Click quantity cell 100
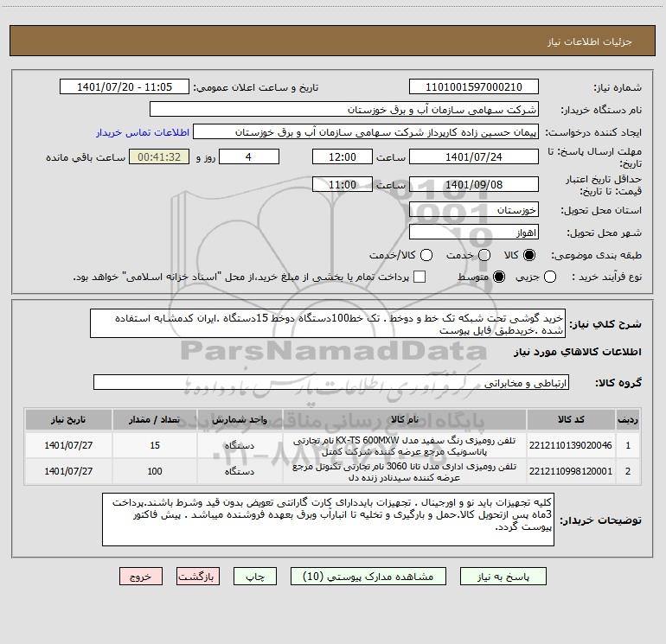Viewport: 666px width, 644px height. (155, 471)
